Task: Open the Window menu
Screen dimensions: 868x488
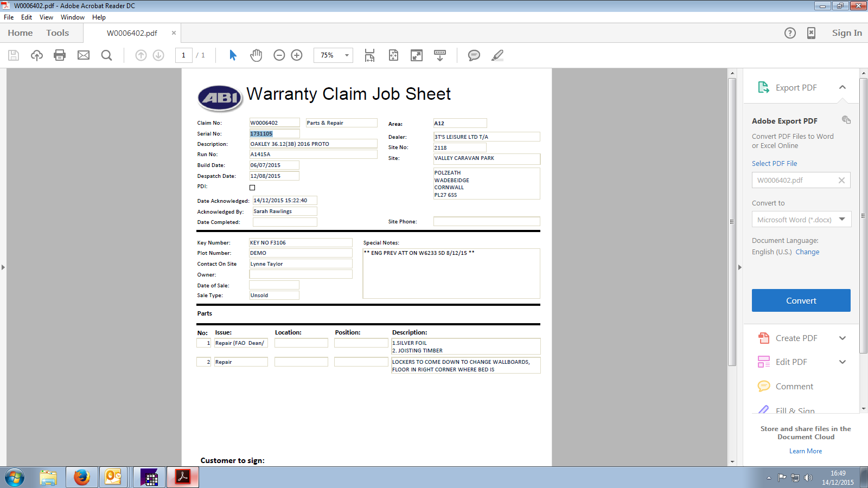Action: tap(73, 17)
